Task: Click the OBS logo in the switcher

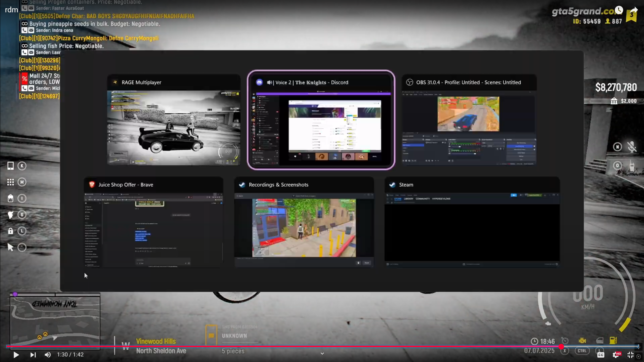Action: coord(409,82)
